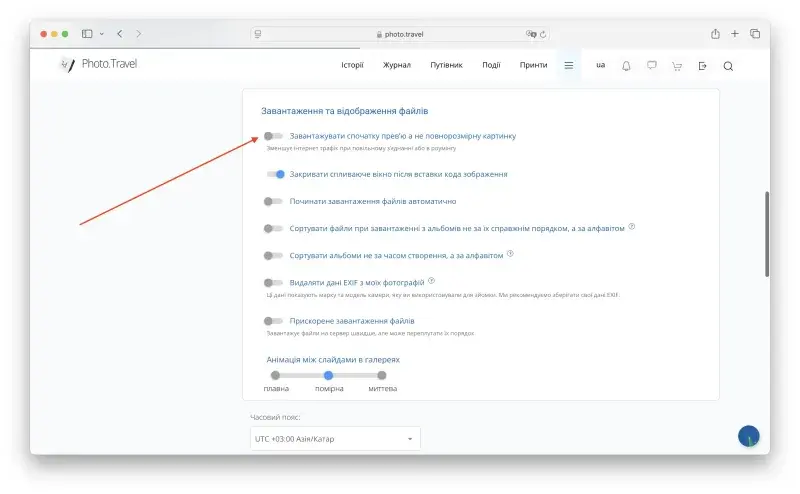Screen dimensions: 800x494
Task: Set slide animation to миттєва
Action: (x=382, y=375)
